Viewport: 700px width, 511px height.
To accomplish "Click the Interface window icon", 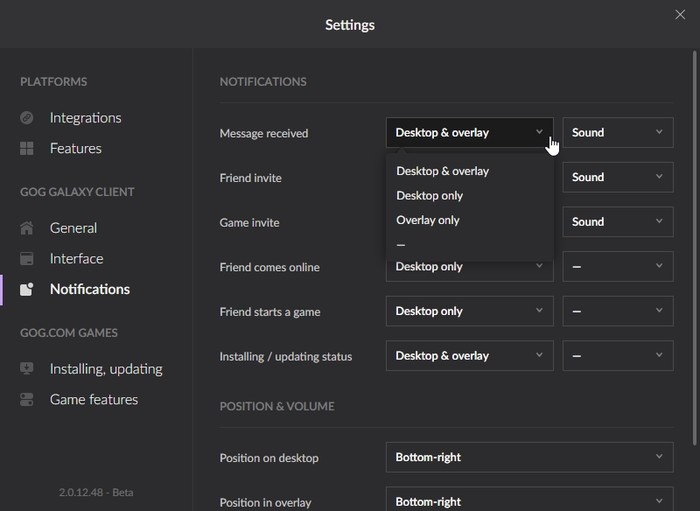I will coord(27,258).
